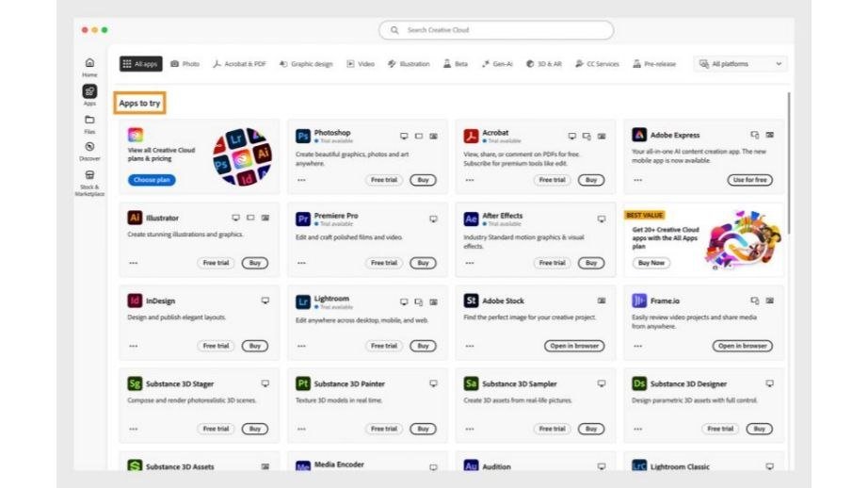Image resolution: width=868 pixels, height=488 pixels.
Task: Click the Search Creative Cloud field
Action: pos(496,30)
